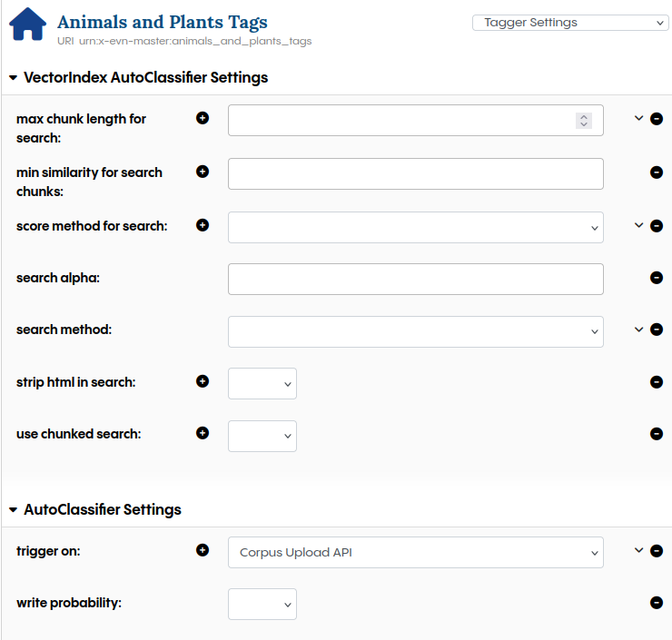
Task: Open the trigger on Corpus Upload API dropdown
Action: 415,552
